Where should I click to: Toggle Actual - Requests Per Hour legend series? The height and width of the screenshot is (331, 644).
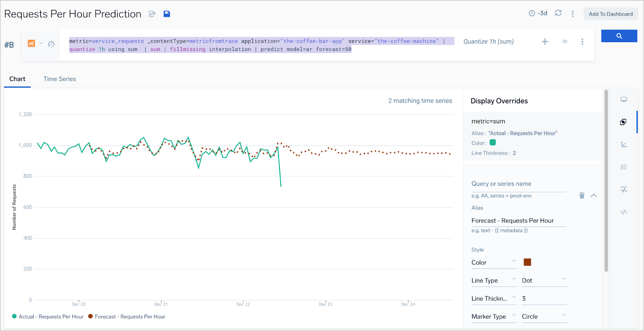(48, 317)
